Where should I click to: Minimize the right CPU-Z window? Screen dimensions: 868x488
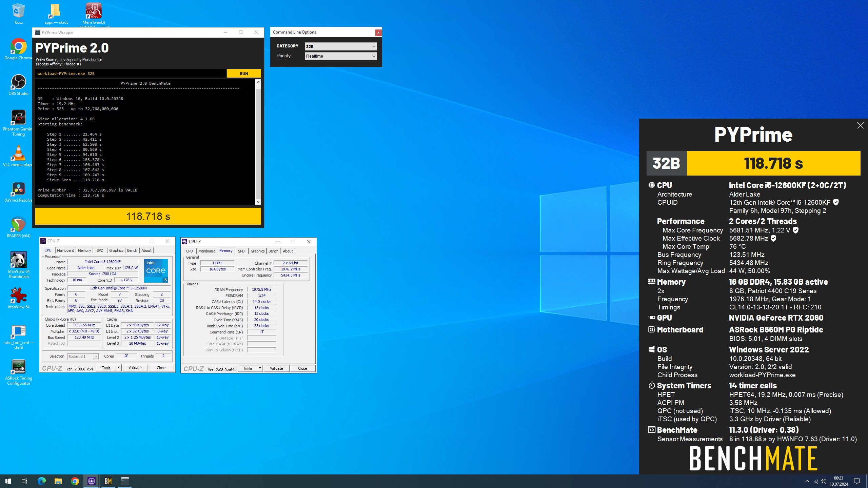(278, 242)
